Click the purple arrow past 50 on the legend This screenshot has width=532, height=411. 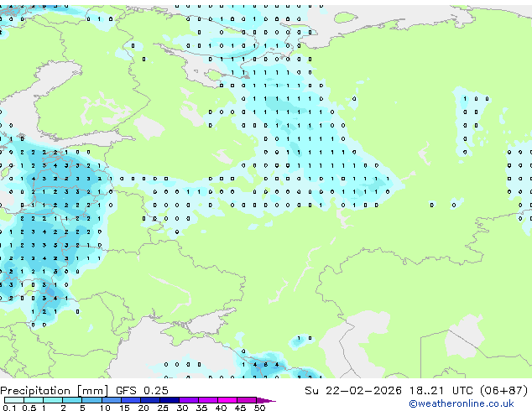266,400
